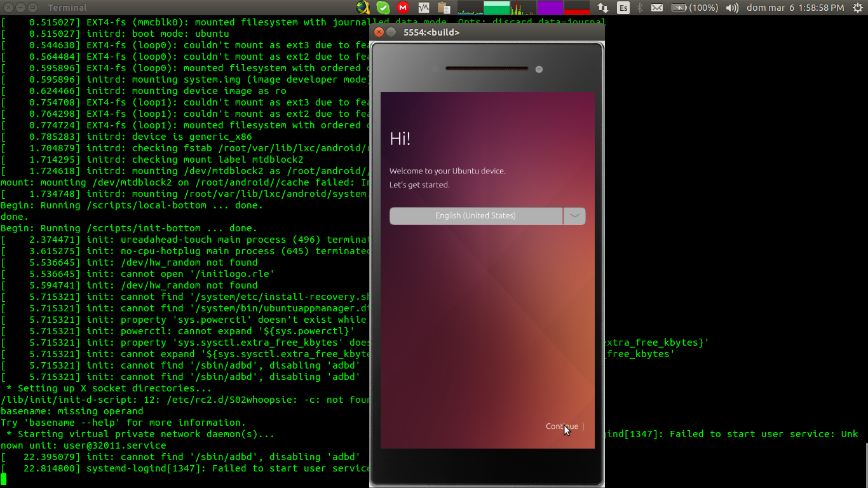Screen dimensions: 868x488
Task: Click the Bluetooth indicator icon
Action: click(x=640, y=8)
